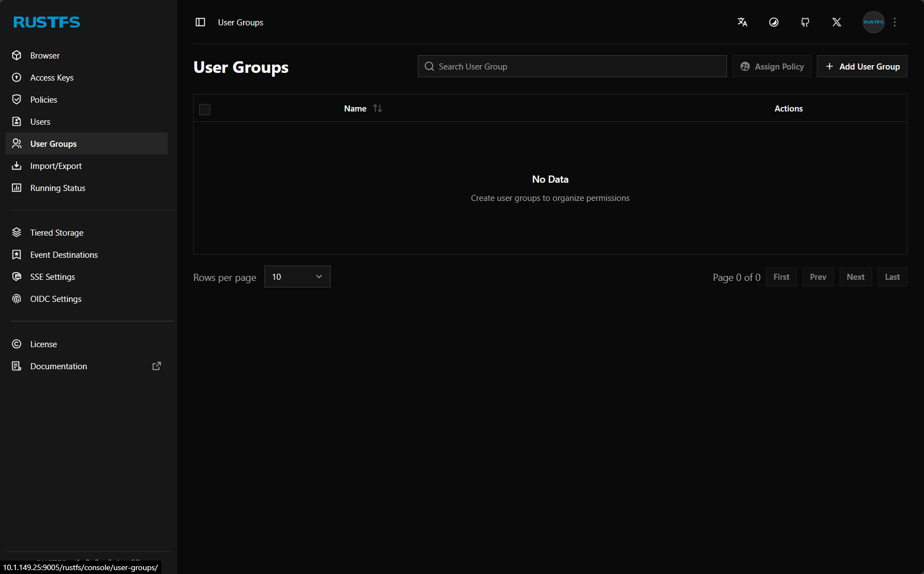The width and height of the screenshot is (924, 574).
Task: Expand the Rows per page dropdown
Action: click(297, 277)
